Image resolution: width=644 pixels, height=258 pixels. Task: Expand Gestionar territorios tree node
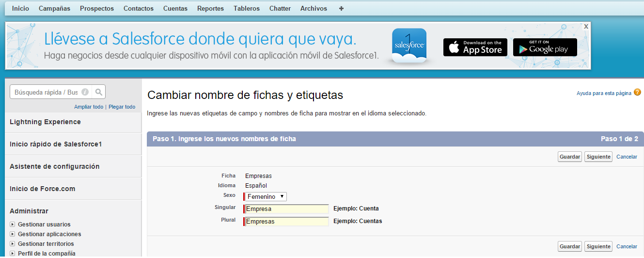coord(13,244)
